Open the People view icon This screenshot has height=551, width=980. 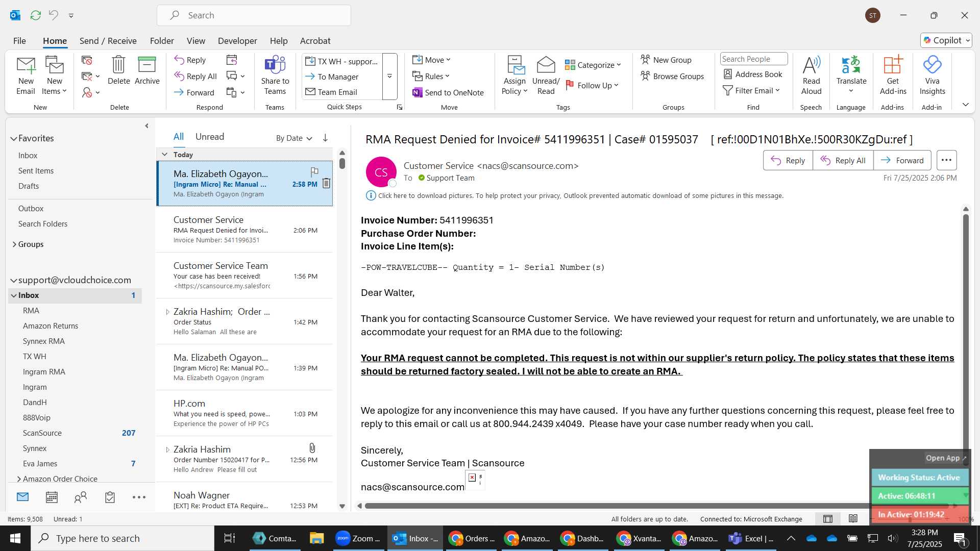click(x=81, y=497)
